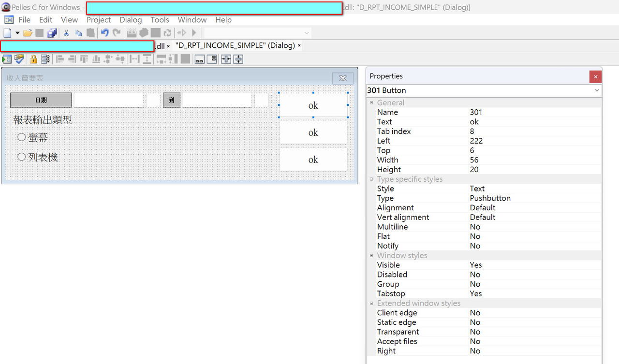Click the Copy icon in the toolbar

pos(78,33)
